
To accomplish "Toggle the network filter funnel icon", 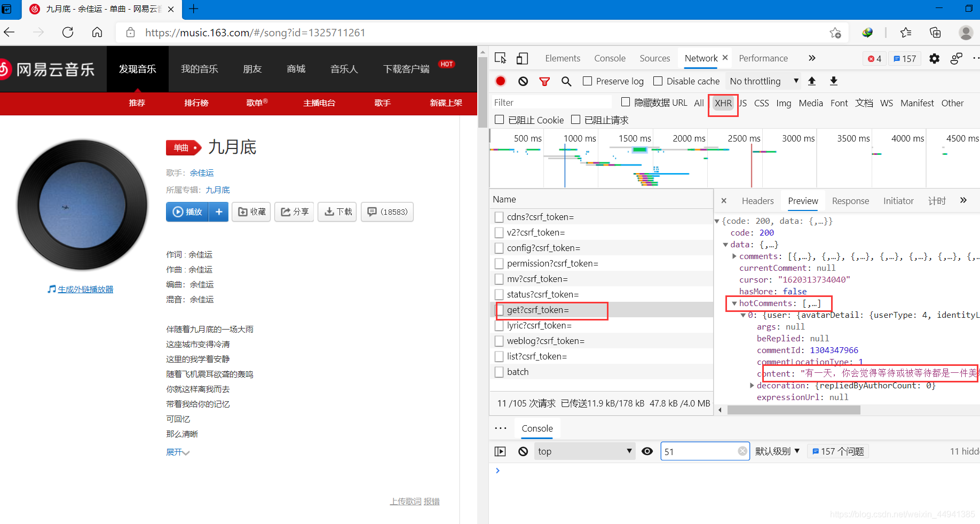I will (x=544, y=81).
